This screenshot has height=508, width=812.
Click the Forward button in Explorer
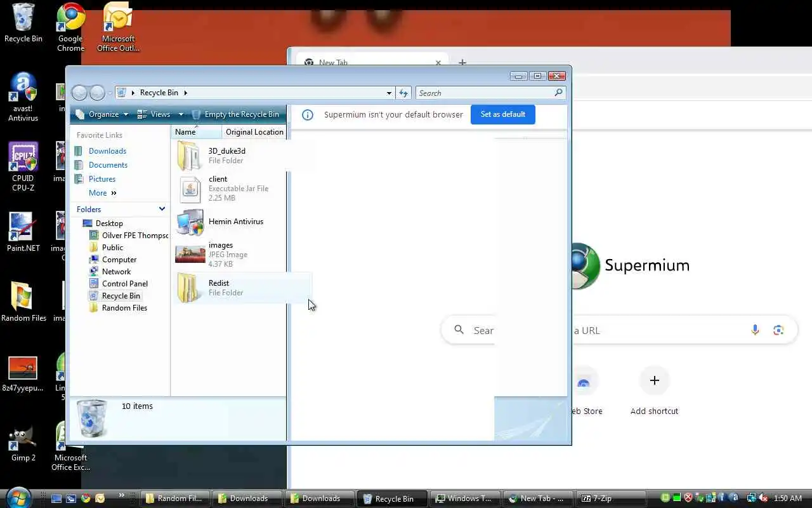(x=97, y=93)
